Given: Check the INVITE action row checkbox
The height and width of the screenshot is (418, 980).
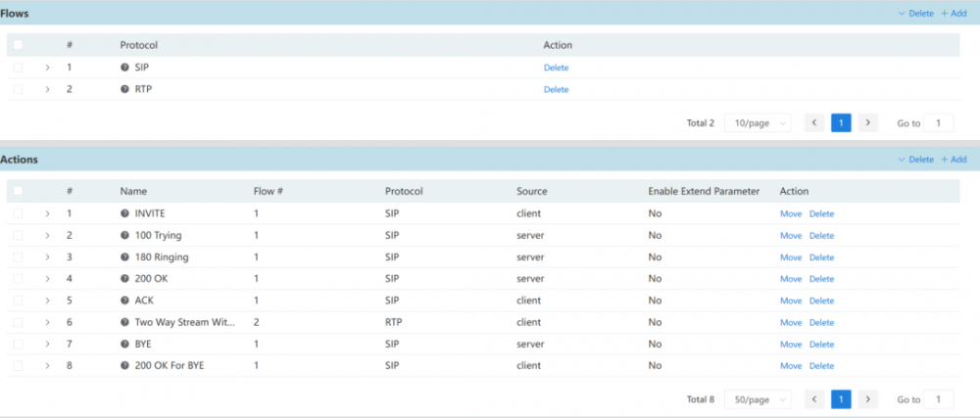Looking at the screenshot, I should (18, 213).
